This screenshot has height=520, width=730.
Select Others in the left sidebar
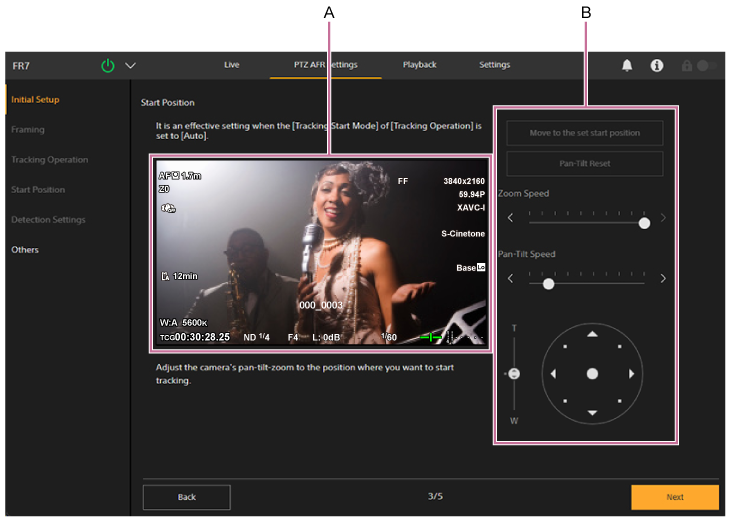point(25,249)
